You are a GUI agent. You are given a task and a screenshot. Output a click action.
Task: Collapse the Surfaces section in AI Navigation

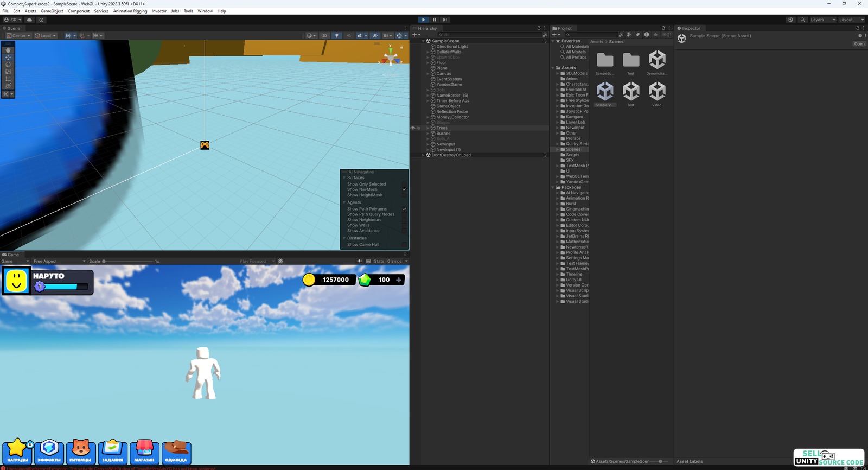tap(344, 178)
